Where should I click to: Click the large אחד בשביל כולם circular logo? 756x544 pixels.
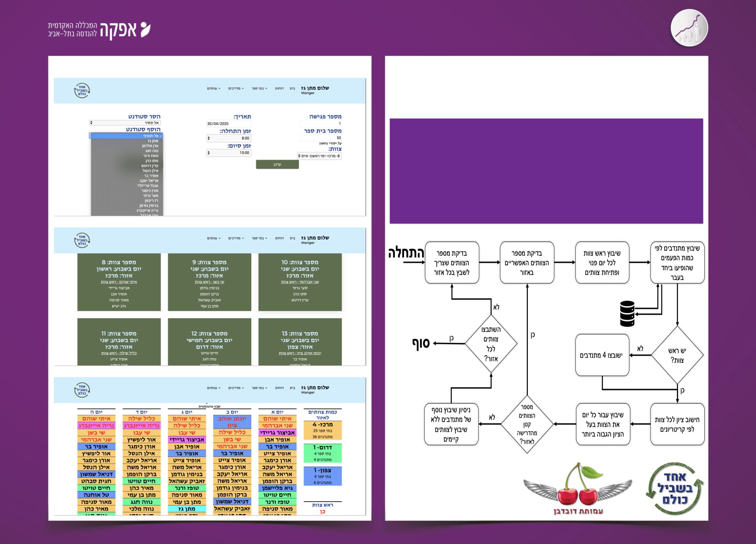click(675, 488)
